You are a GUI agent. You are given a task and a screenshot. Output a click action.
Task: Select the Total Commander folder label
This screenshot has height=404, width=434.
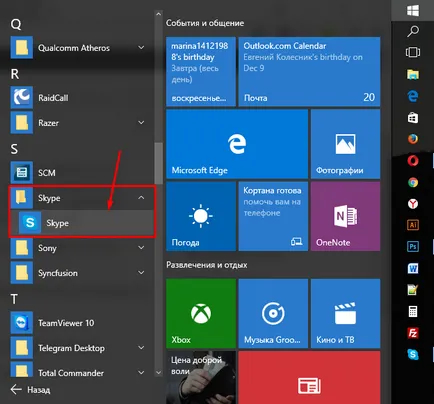pyautogui.click(x=71, y=373)
